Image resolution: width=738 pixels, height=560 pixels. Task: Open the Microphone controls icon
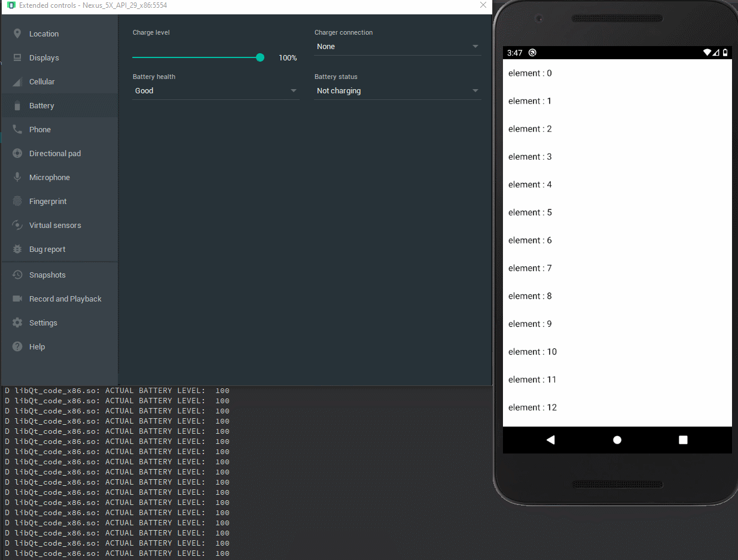[18, 177]
